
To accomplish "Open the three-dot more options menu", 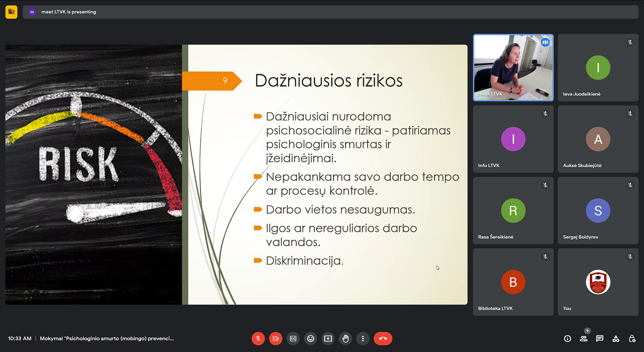I will click(363, 339).
